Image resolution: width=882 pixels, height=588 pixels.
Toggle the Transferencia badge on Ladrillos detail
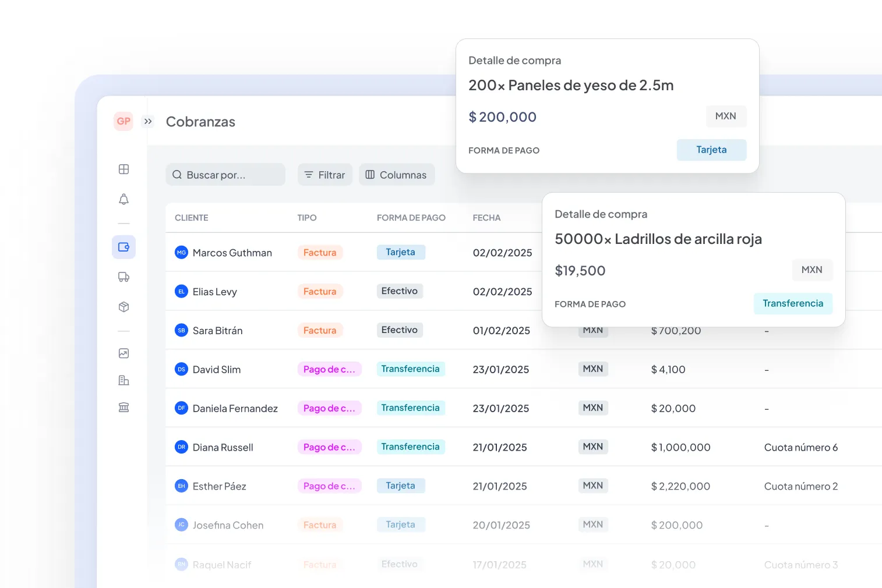click(793, 303)
